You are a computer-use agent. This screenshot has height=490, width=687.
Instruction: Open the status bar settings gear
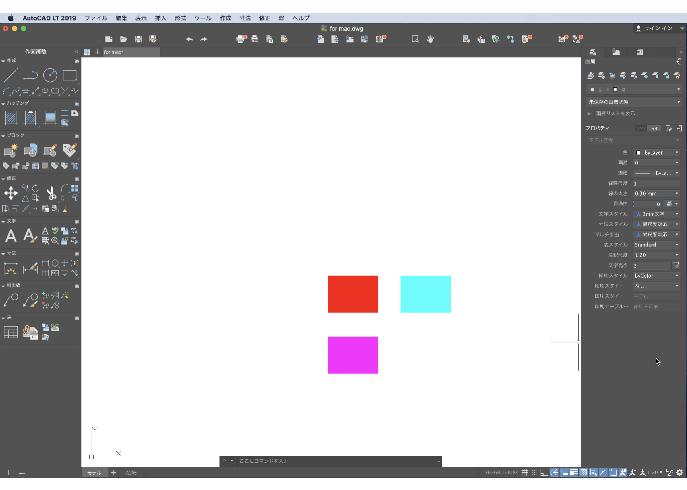[x=680, y=472]
